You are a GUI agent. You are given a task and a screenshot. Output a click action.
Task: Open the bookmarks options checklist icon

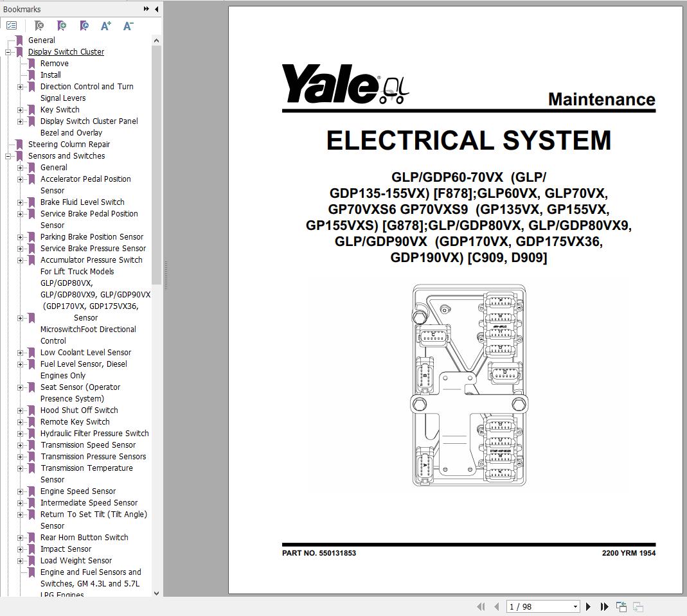(x=12, y=26)
